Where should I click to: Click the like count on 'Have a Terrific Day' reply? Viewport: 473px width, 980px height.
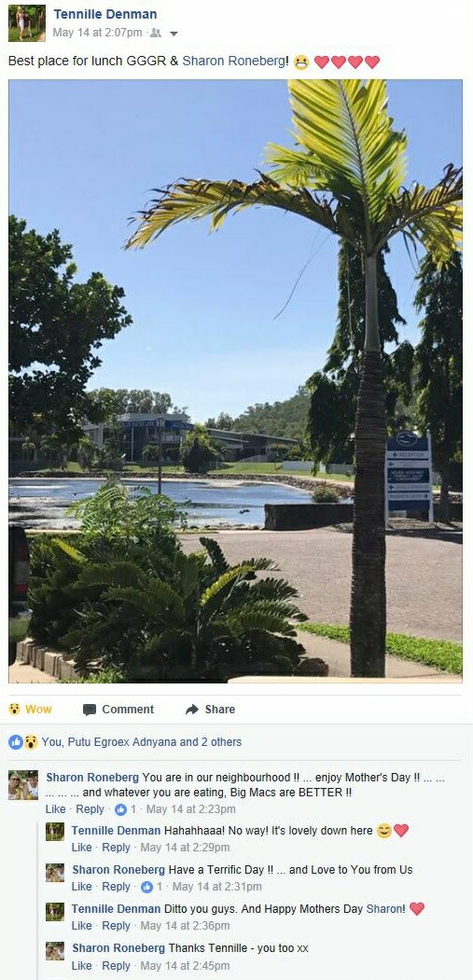(151, 886)
